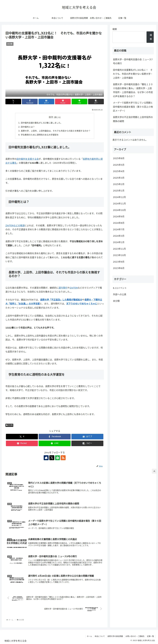Image resolution: width=158 pixels, height=644 pixels.
Task: Open category 外部への公表
Action: [x=119, y=294]
